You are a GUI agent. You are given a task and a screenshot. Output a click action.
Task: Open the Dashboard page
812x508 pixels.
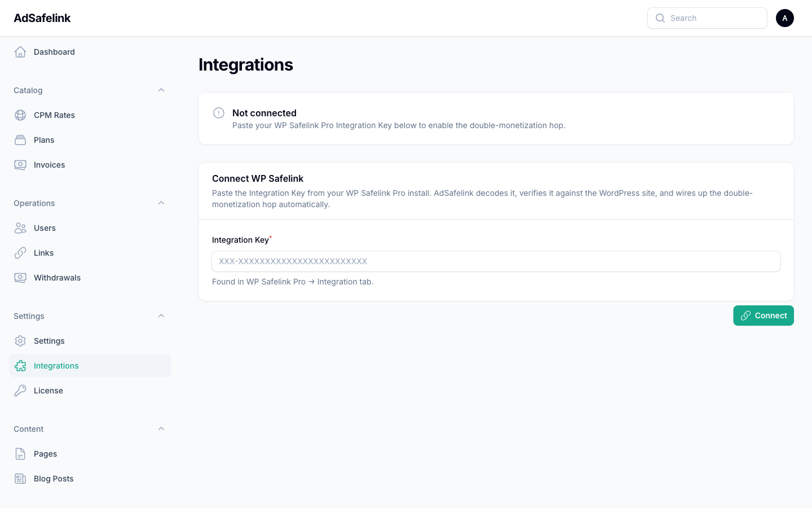tap(90, 52)
